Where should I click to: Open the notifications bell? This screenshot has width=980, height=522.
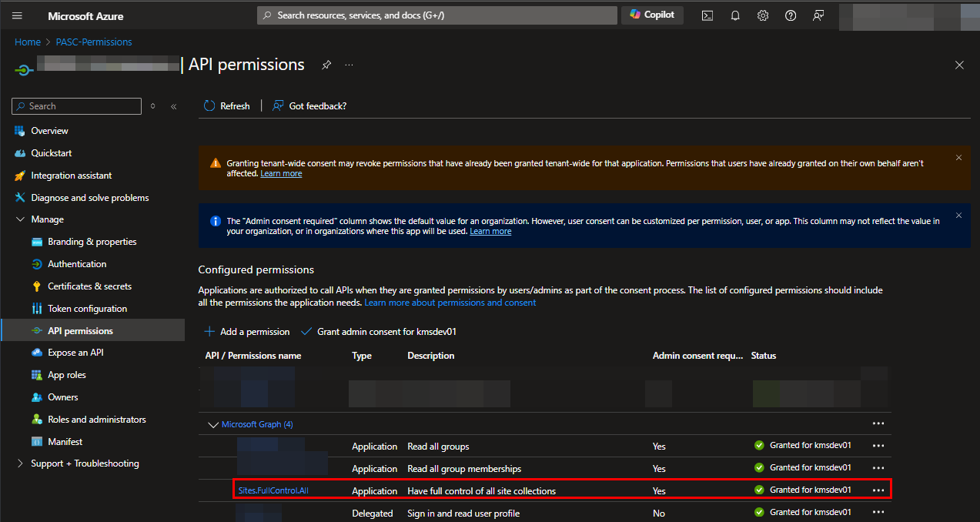[x=735, y=15]
